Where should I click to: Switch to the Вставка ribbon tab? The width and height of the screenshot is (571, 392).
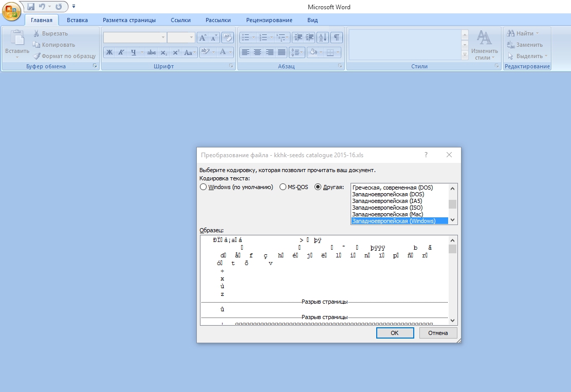77,20
